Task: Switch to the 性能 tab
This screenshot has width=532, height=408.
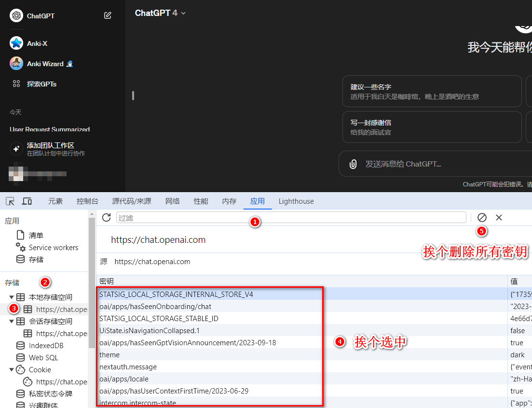Action: point(201,201)
